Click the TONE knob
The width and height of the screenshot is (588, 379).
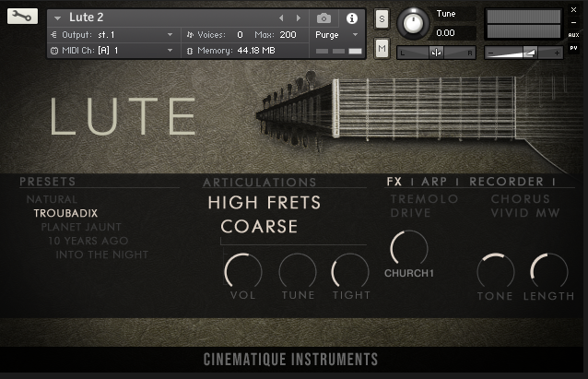(x=496, y=272)
